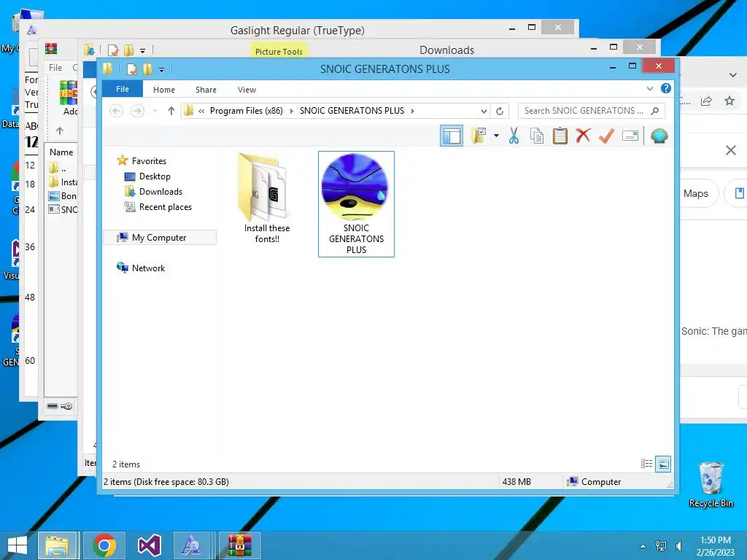
Task: Click the bookmark star in Chrome
Action: click(x=729, y=101)
